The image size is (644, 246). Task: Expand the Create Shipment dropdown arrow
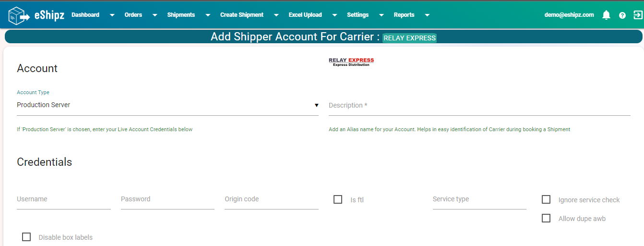pos(276,15)
